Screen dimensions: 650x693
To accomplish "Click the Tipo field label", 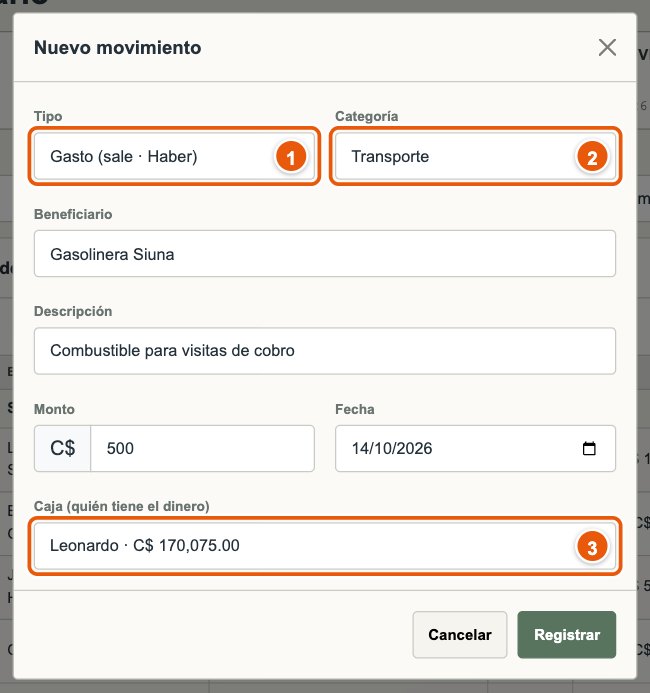I will (x=48, y=116).
